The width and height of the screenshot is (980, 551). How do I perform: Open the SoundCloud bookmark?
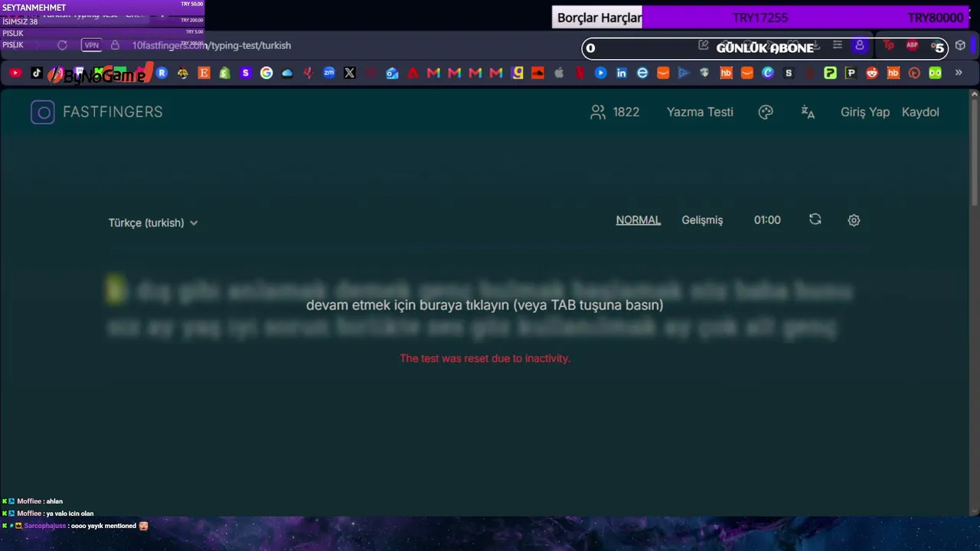pyautogui.click(x=537, y=73)
